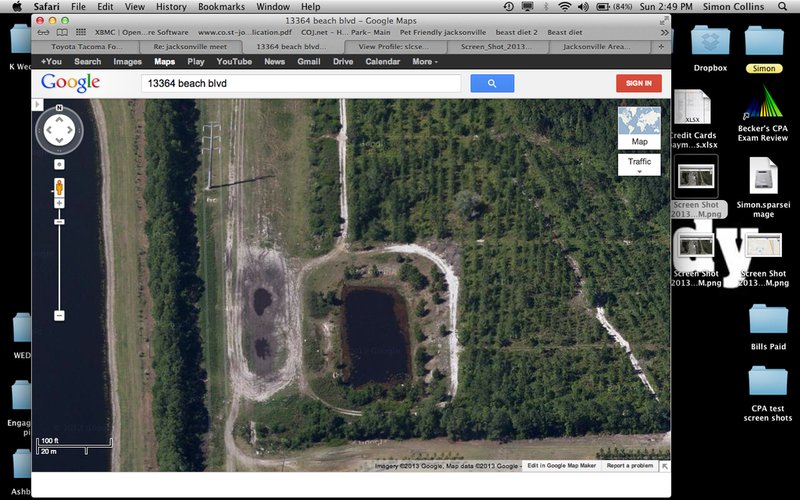The height and width of the screenshot is (500, 800).
Task: Open the History menu
Action: coord(171,7)
